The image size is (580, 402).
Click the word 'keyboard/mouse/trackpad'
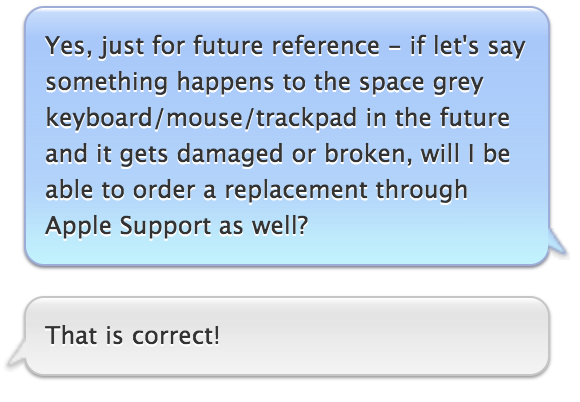click(201, 118)
